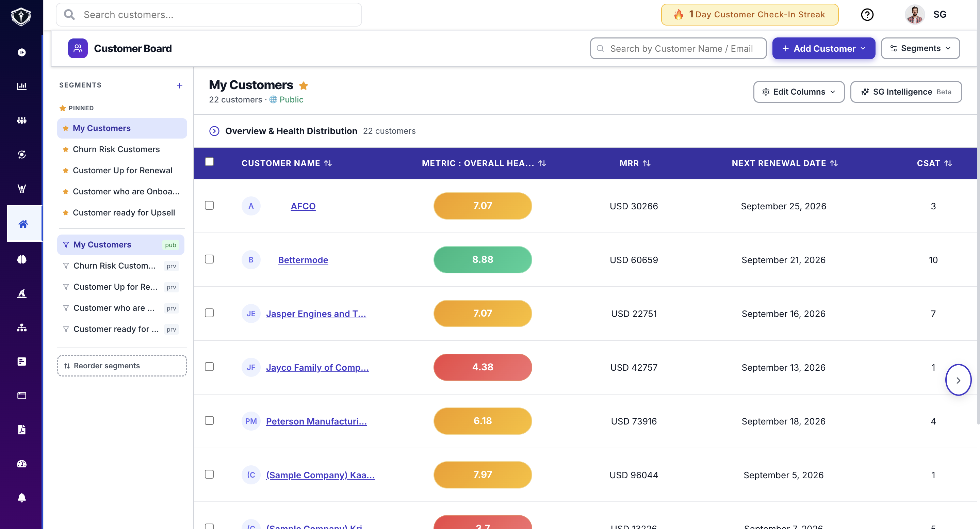This screenshot has width=980, height=529.
Task: Open the AFCO customer link
Action: 303,206
